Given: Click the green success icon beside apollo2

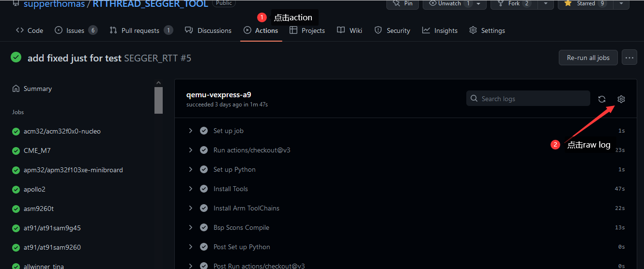Looking at the screenshot, I should [x=15, y=189].
